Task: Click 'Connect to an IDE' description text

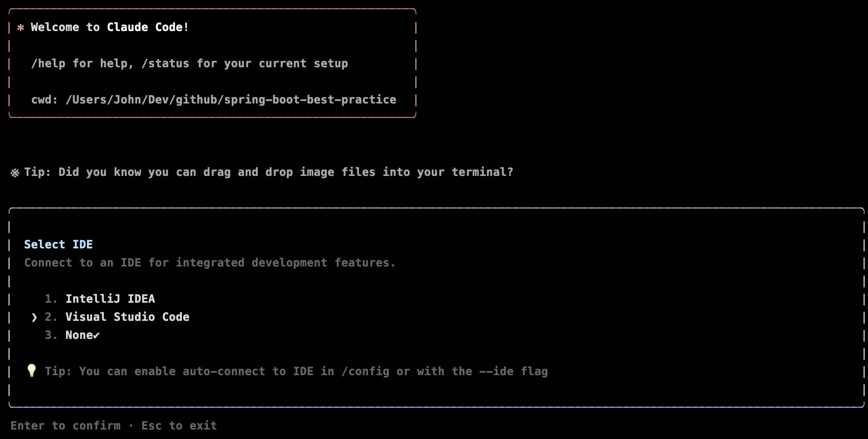Action: pyautogui.click(x=210, y=263)
